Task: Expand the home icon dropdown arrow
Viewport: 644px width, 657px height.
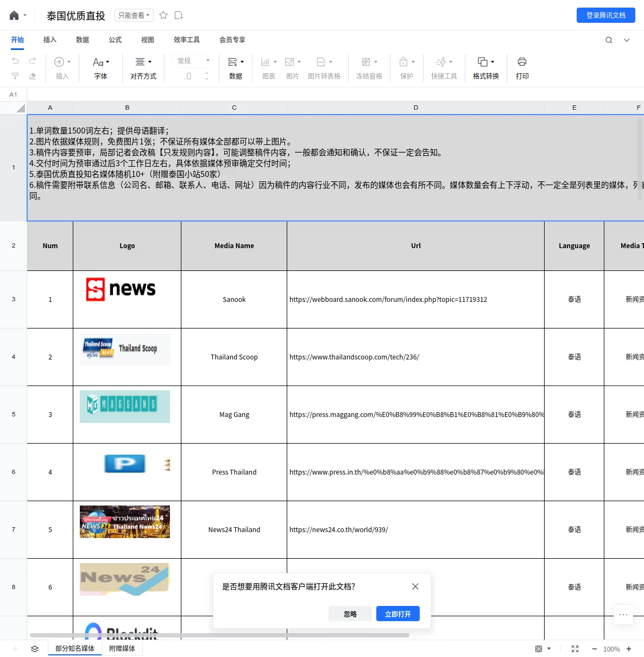Action: [x=25, y=15]
